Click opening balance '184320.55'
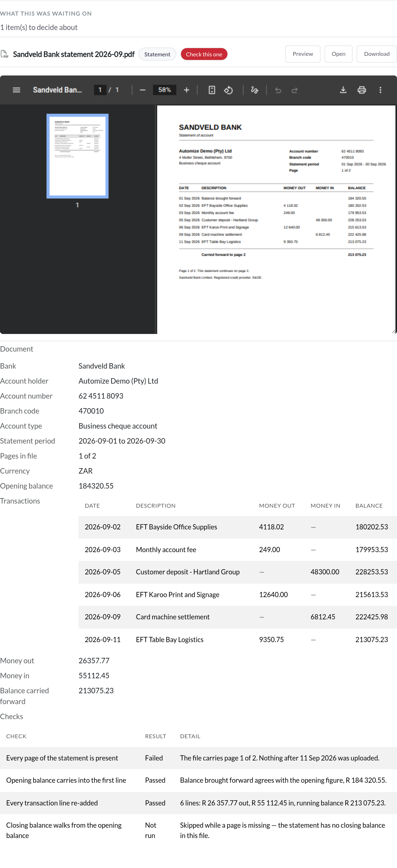This screenshot has height=868, width=397. point(96,486)
